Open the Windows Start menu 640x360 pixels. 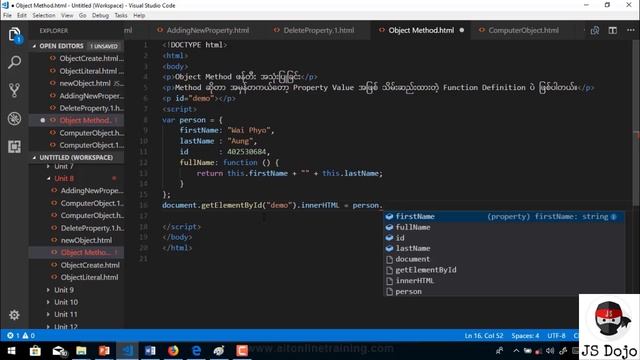pyautogui.click(x=11, y=351)
